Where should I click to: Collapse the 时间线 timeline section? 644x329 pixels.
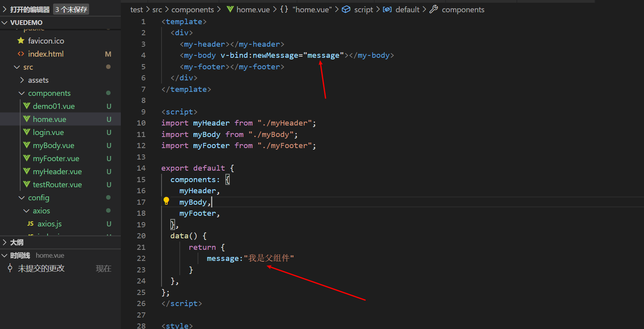pos(5,255)
